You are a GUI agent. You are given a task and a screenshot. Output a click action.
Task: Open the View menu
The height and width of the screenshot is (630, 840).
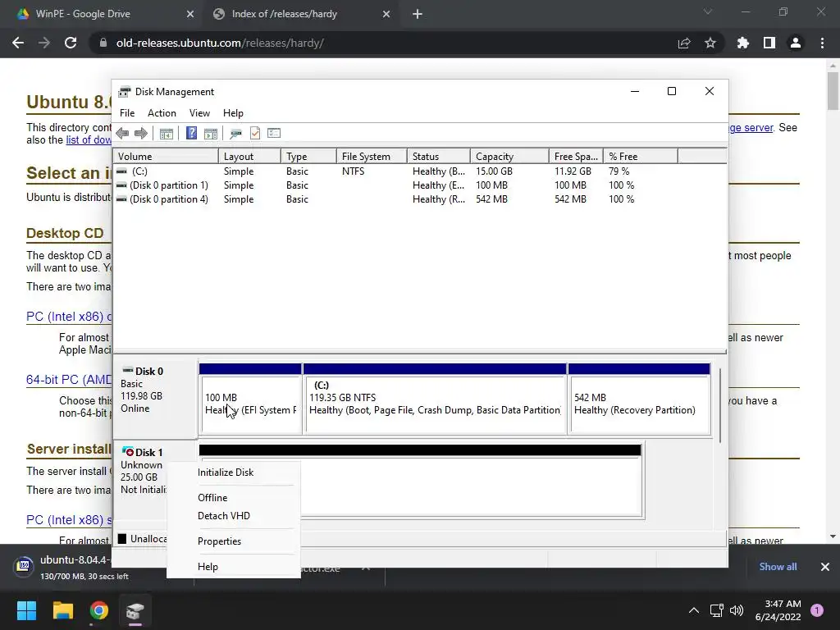[199, 113]
